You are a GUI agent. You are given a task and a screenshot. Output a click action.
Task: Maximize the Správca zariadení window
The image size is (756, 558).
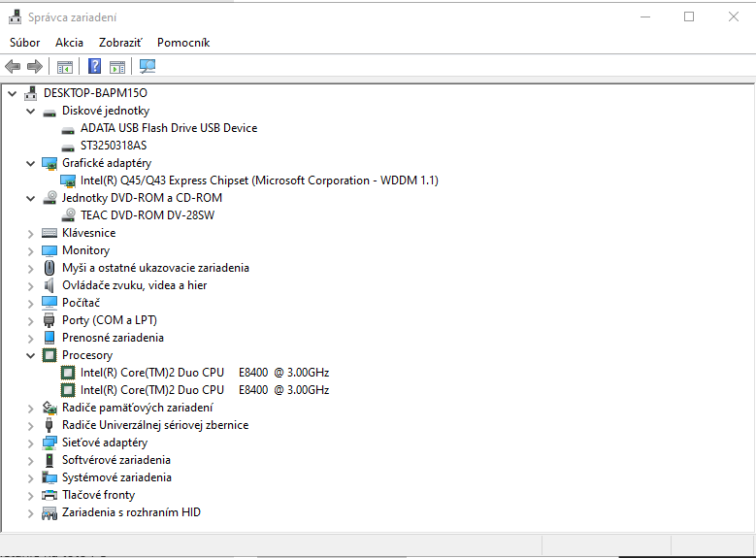pyautogui.click(x=689, y=16)
